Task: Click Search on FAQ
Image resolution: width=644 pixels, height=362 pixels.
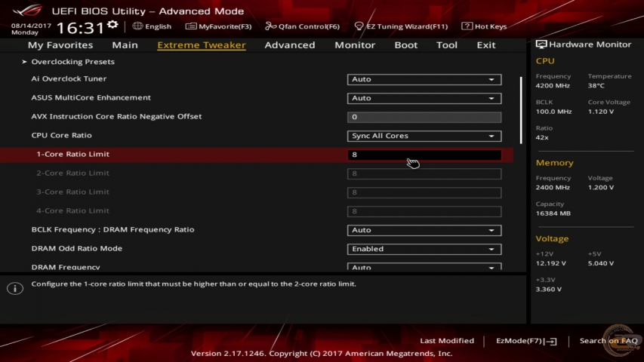Action: pyautogui.click(x=609, y=341)
